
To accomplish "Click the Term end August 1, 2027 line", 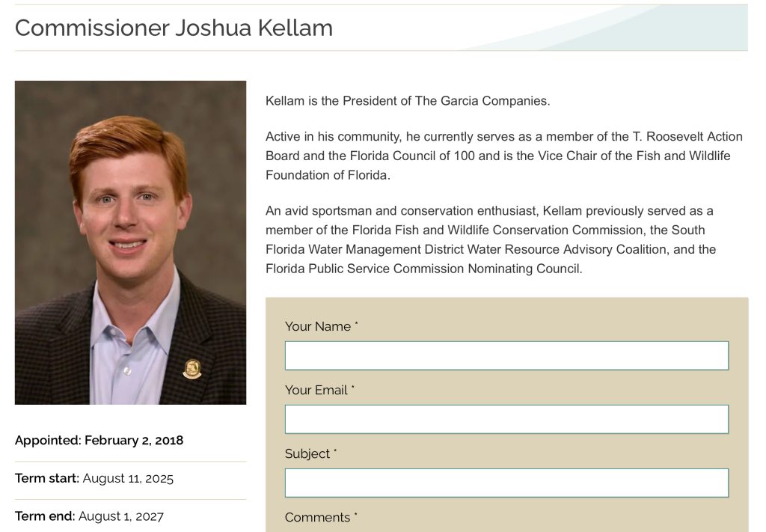I will (x=89, y=516).
